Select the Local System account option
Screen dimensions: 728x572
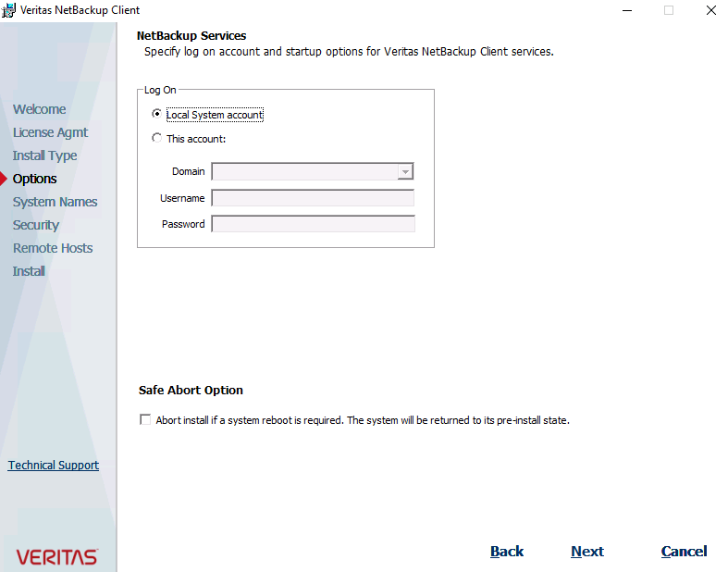(156, 115)
